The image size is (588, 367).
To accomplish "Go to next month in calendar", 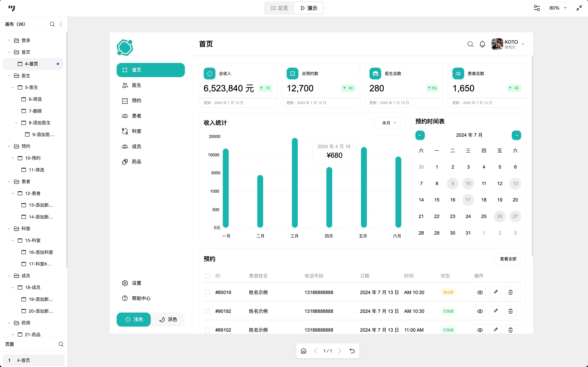I will (516, 135).
